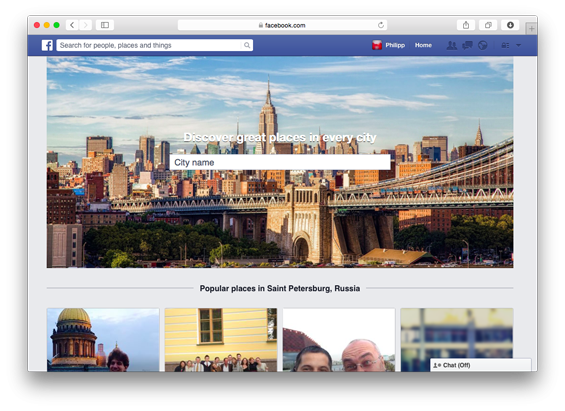Click Safari's share icon

pyautogui.click(x=466, y=25)
